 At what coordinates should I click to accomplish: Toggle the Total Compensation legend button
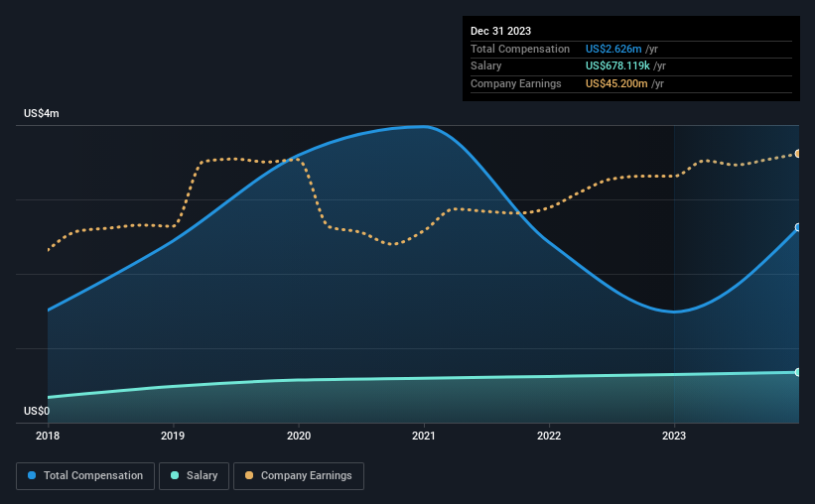(85, 476)
